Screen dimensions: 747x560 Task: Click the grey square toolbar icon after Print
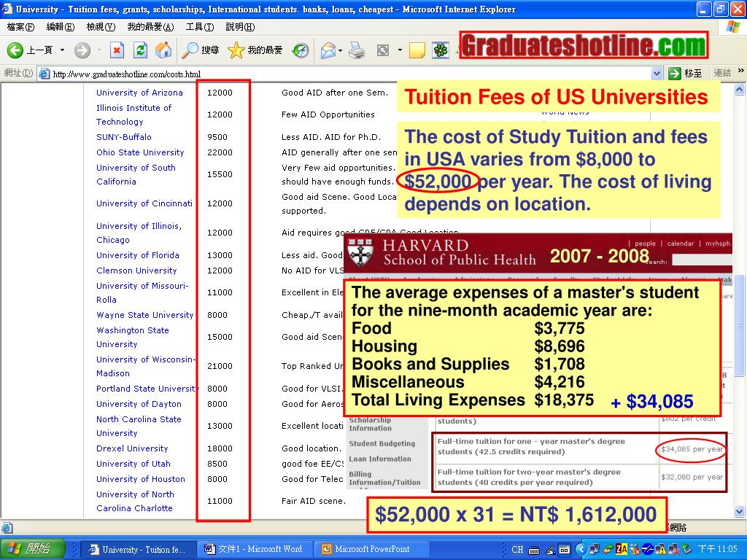point(383,50)
